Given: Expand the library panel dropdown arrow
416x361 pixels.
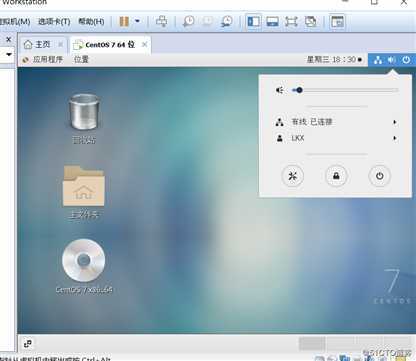Looking at the screenshot, I should pos(9,54).
